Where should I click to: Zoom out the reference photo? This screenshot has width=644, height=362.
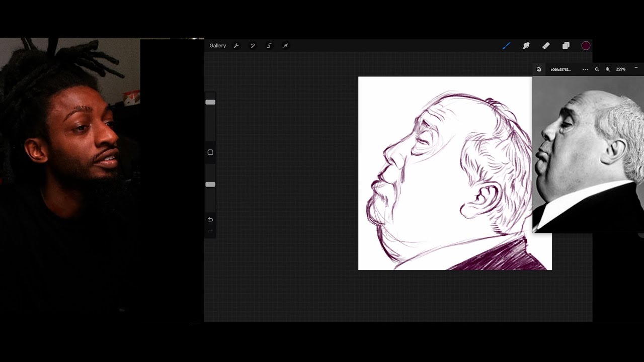tap(597, 69)
